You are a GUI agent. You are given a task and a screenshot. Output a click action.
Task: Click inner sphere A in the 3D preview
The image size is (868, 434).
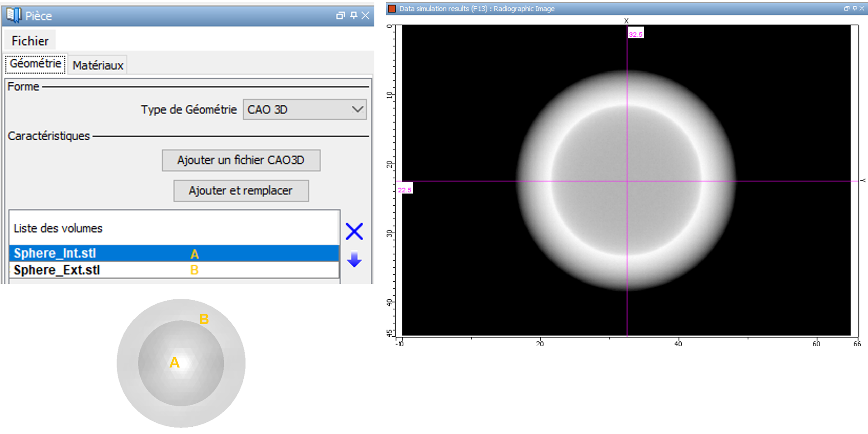[x=181, y=363]
